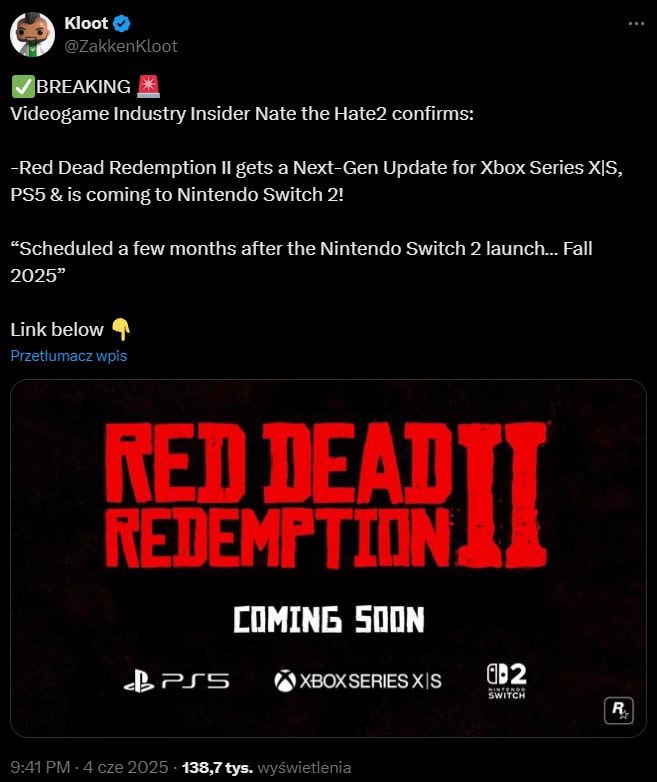Screen dimensions: 657x782
Task: Open the @ZakkenKloot handle link
Action: pyautogui.click(x=121, y=46)
